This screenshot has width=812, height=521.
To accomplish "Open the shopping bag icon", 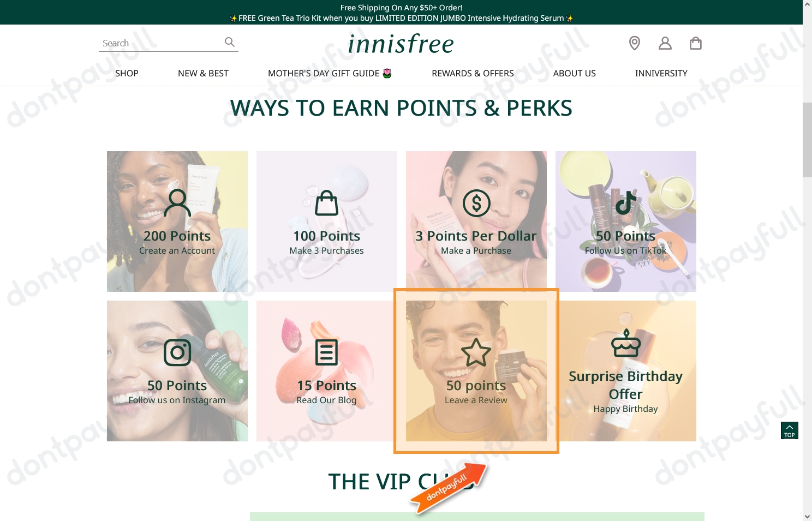I will (696, 43).
